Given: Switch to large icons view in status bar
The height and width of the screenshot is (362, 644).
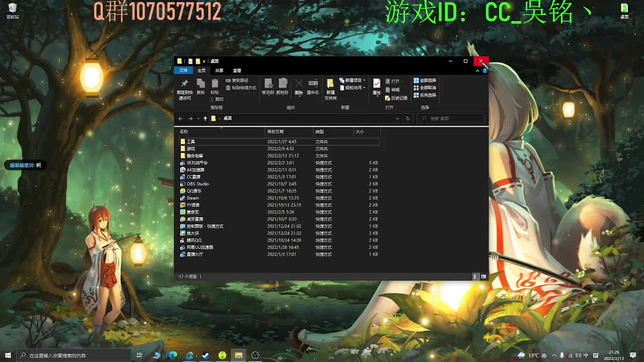Looking at the screenshot, I should (484, 277).
